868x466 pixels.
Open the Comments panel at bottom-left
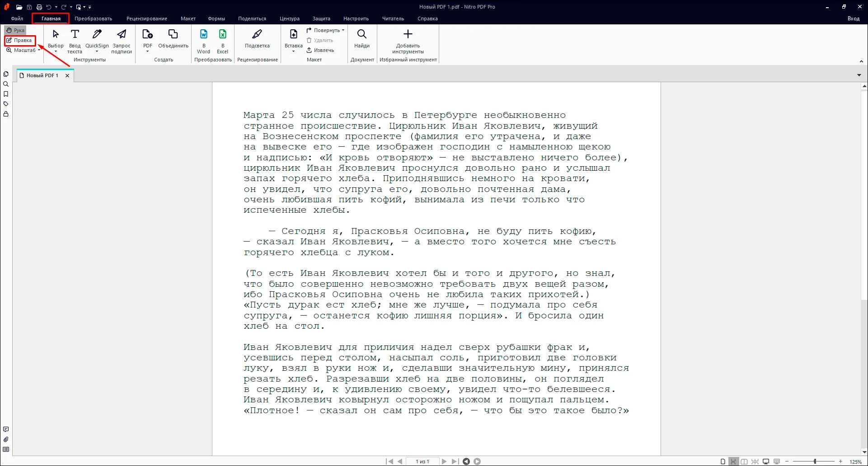(x=6, y=429)
